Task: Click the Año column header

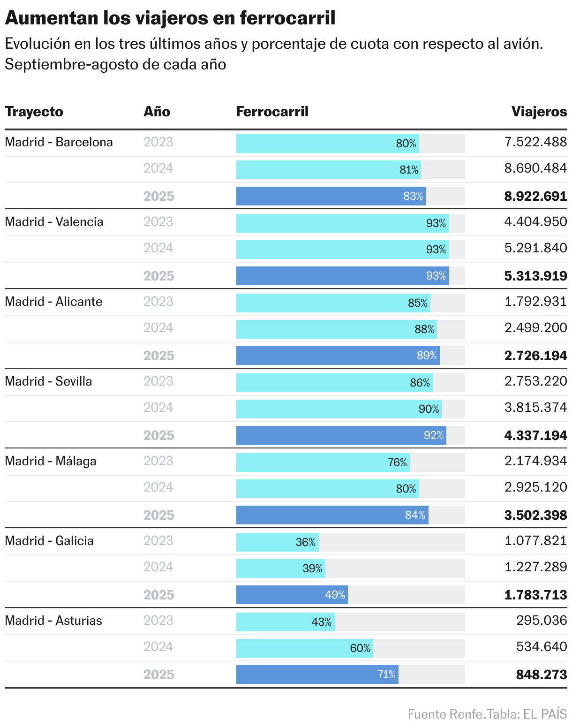Action: (x=157, y=112)
